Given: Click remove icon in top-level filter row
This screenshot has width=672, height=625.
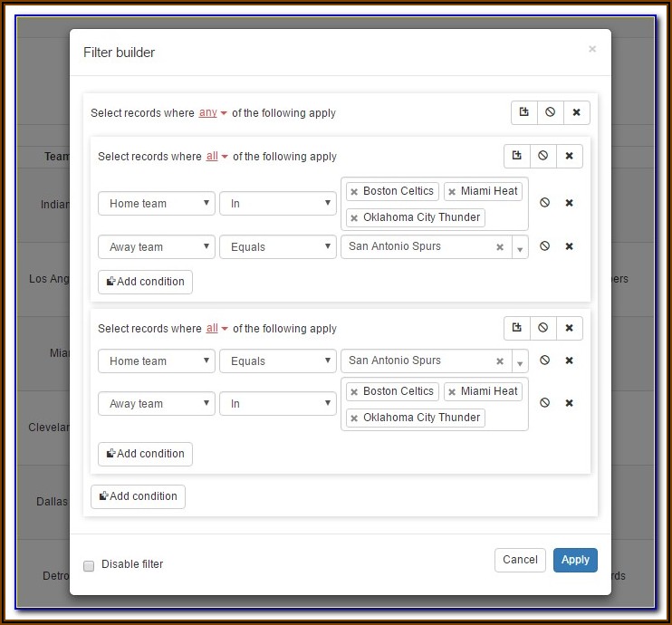Looking at the screenshot, I should [x=576, y=112].
